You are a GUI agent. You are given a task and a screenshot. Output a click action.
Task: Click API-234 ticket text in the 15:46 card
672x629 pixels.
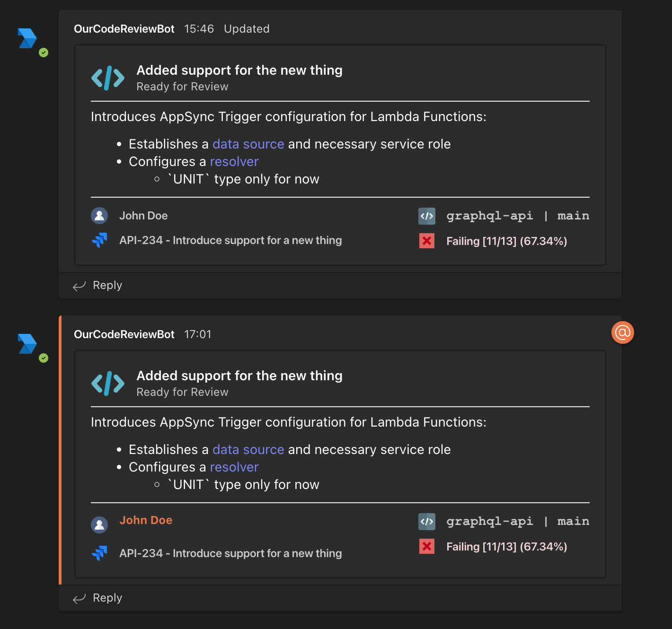(x=230, y=240)
